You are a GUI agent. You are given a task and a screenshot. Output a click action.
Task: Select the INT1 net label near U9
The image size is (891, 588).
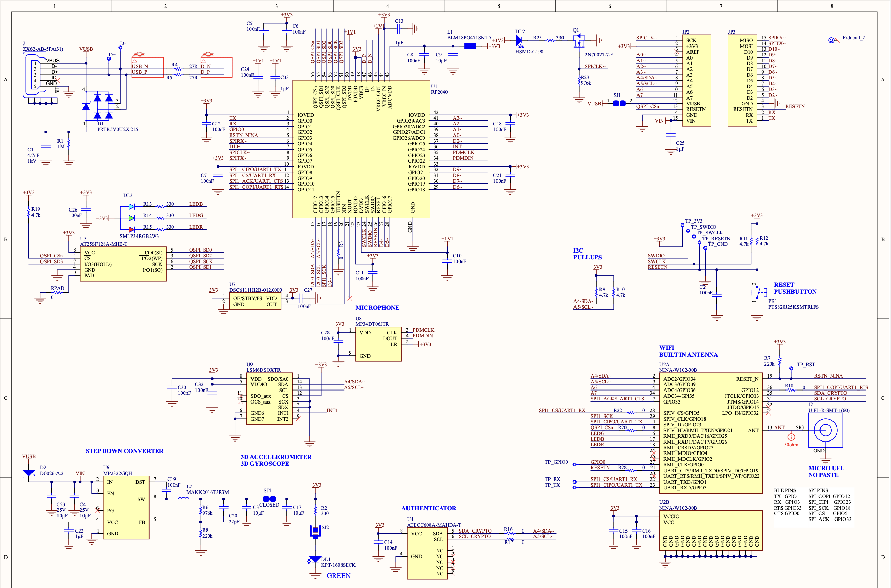[x=333, y=411]
